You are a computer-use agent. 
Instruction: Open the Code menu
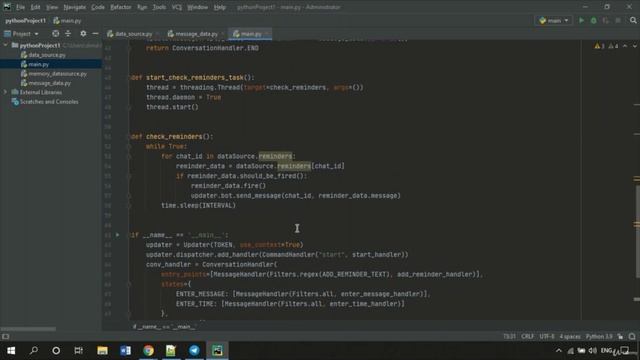coord(98,7)
